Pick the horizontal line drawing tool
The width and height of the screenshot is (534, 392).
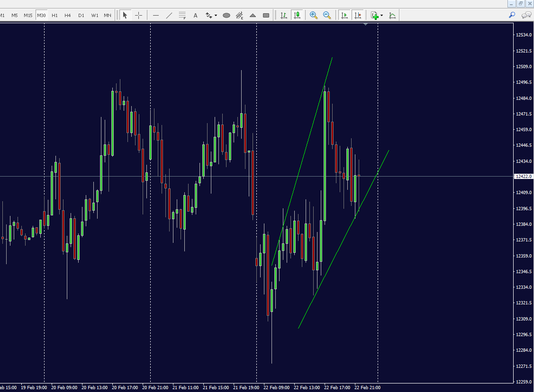pyautogui.click(x=156, y=15)
